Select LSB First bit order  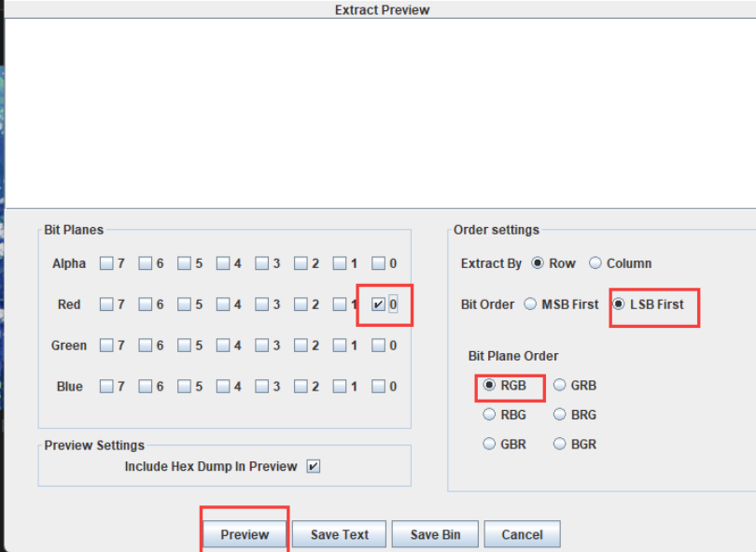pos(618,304)
